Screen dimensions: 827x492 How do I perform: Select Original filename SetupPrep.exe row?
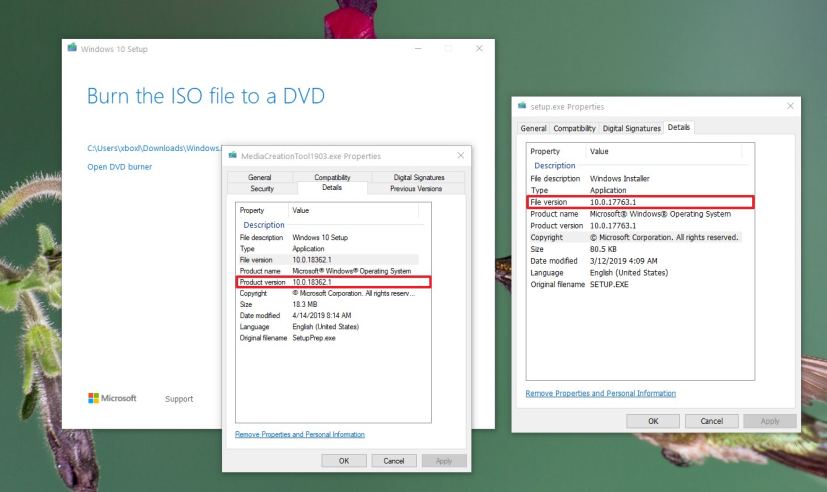pyautogui.click(x=328, y=338)
